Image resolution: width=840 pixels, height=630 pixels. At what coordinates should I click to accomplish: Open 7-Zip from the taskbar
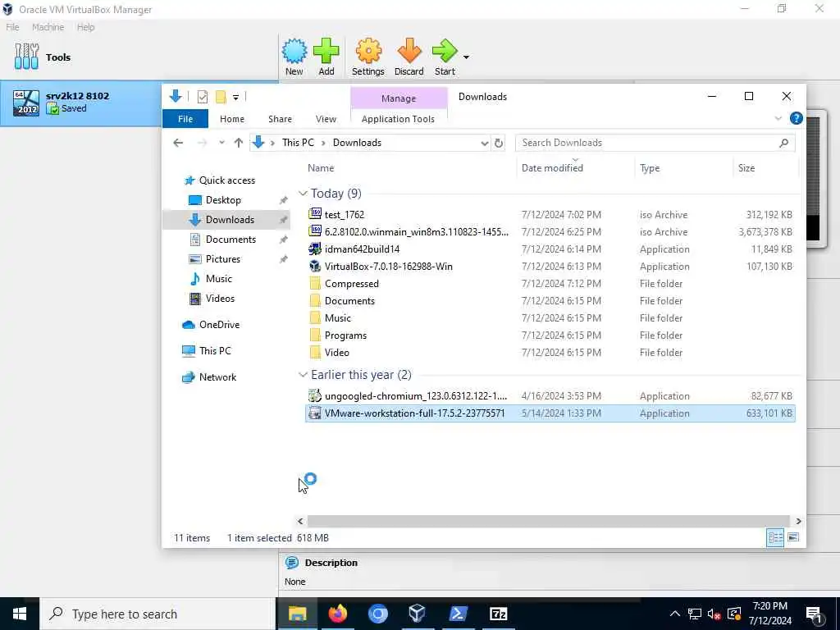pos(498,614)
